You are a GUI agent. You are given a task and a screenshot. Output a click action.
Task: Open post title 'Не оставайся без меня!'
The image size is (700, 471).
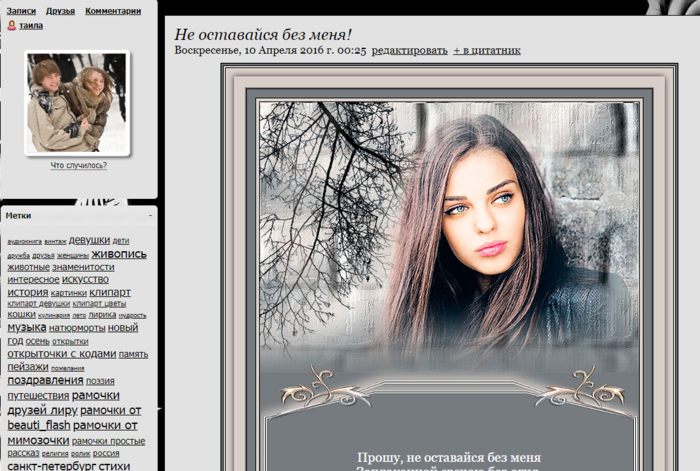263,34
